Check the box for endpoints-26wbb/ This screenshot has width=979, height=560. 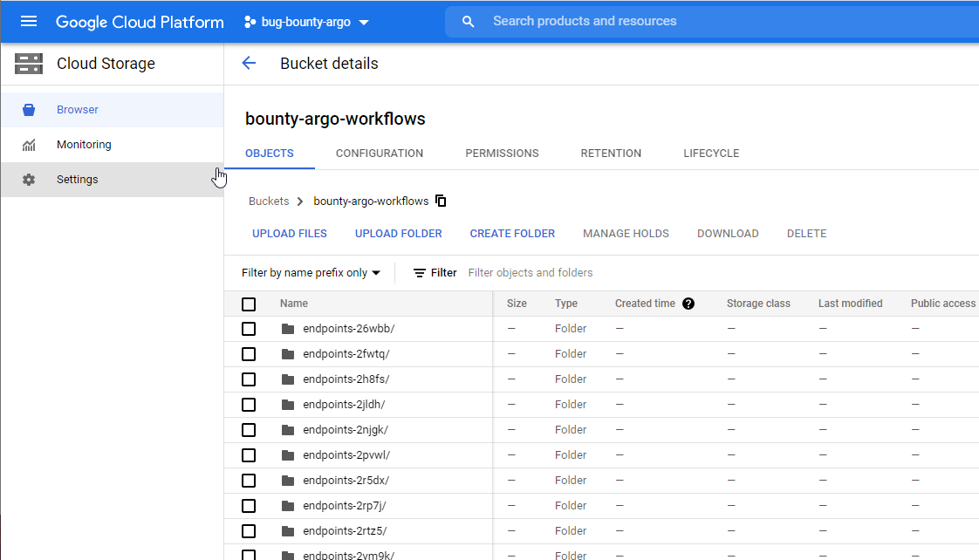pyautogui.click(x=249, y=329)
